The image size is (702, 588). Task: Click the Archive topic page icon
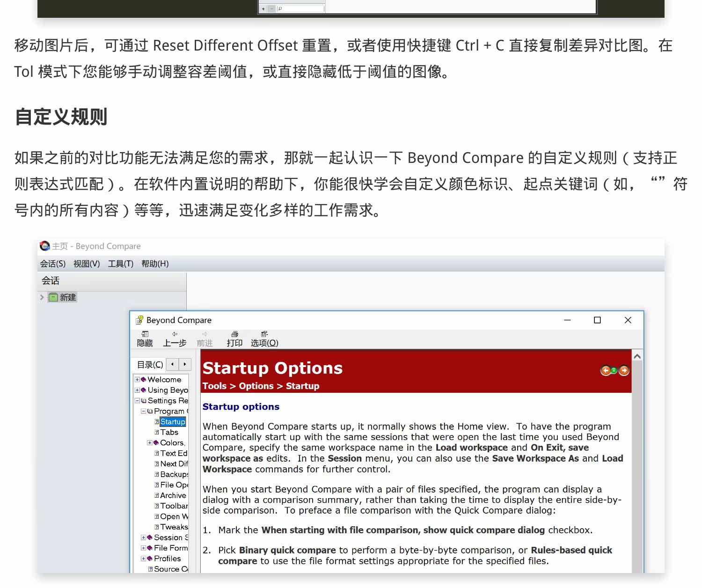point(157,495)
